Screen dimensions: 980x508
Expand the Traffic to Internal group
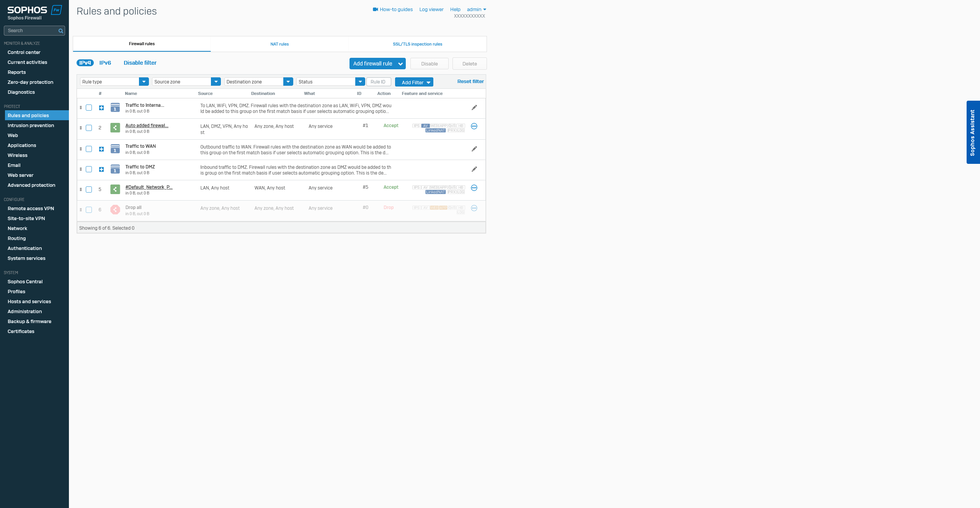coord(101,108)
